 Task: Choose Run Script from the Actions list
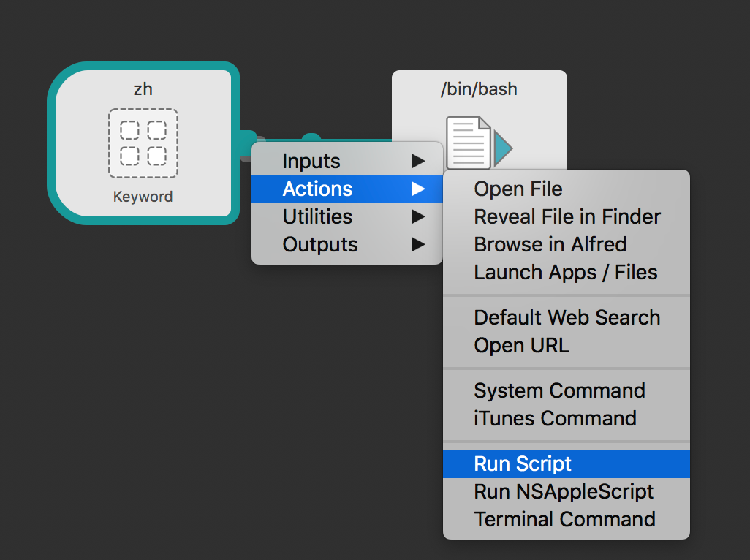(x=567, y=464)
